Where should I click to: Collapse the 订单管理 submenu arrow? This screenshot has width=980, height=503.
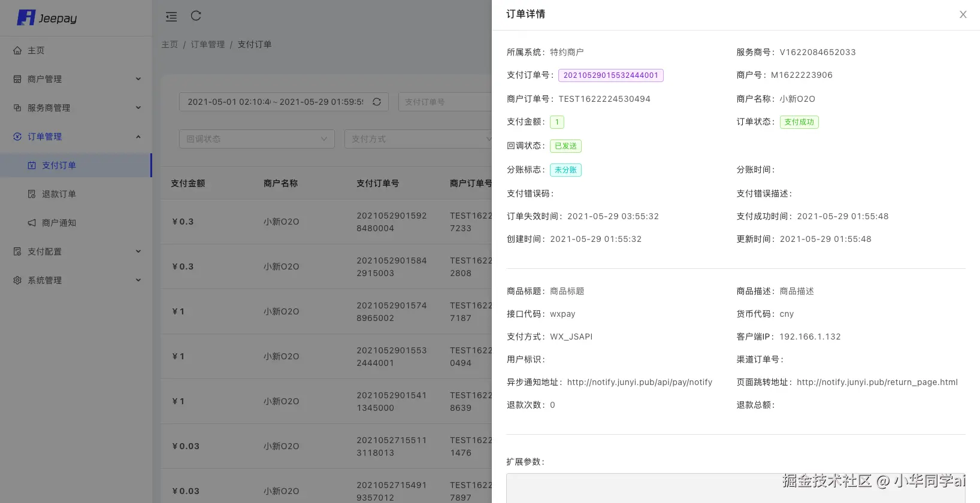click(138, 137)
